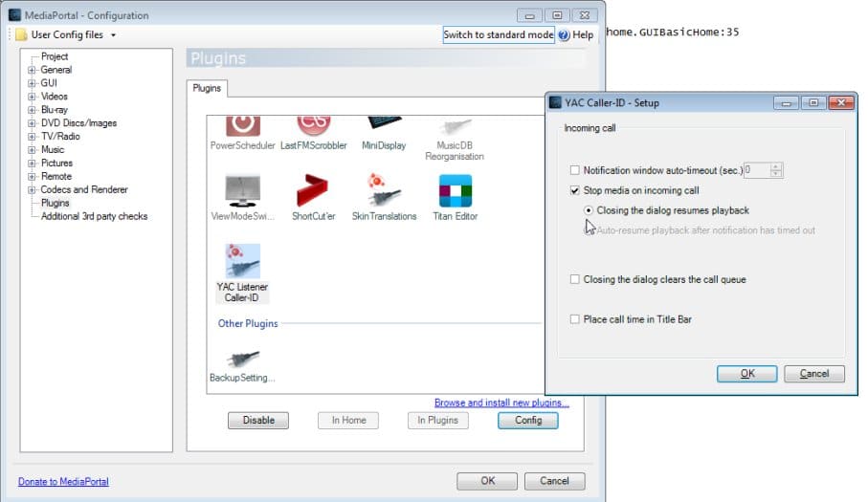Open Donate to MediaPortal link
This screenshot has width=868, height=502.
click(x=63, y=482)
